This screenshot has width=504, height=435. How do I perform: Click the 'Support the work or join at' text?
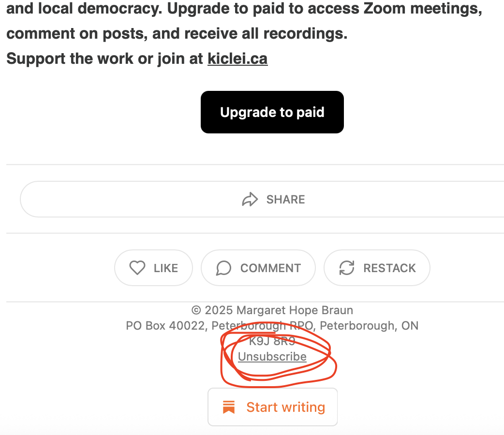(x=105, y=59)
